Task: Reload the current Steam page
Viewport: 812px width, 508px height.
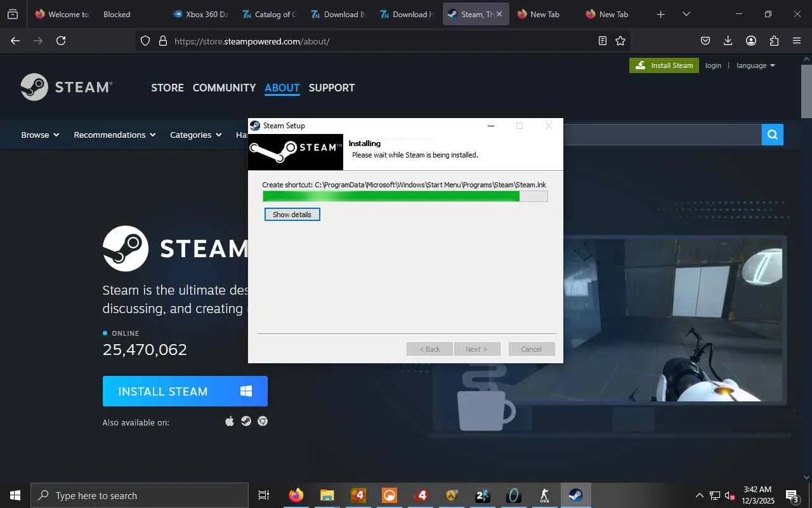Action: click(x=61, y=41)
